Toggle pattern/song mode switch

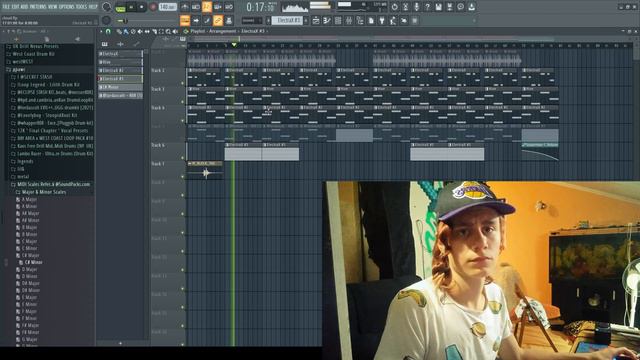(x=120, y=7)
